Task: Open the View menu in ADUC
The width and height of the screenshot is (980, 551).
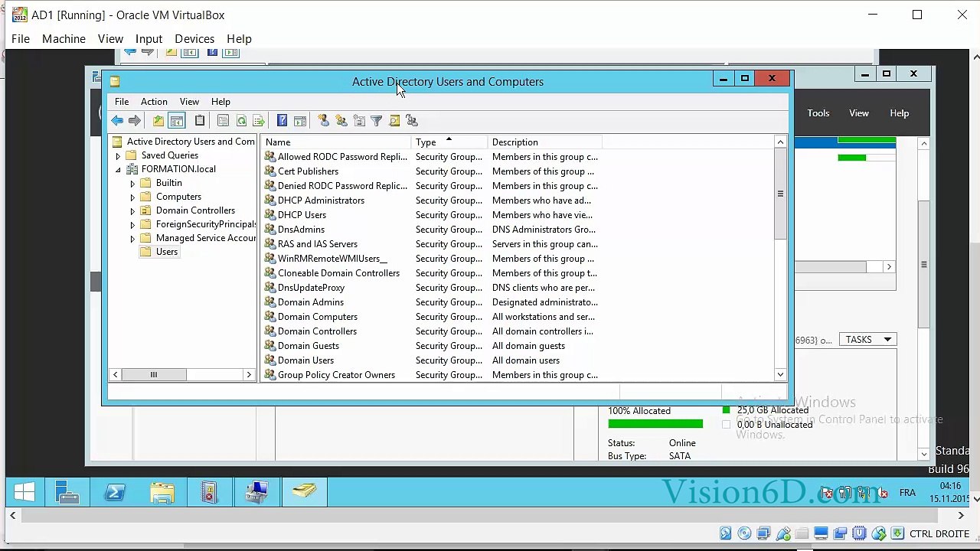Action: pos(189,102)
